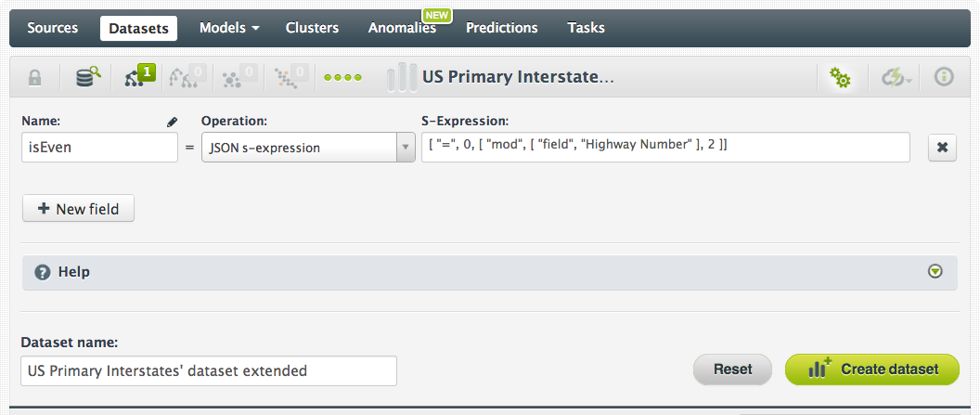This screenshot has height=415, width=980.
Task: Click the models count icon with badge
Action: point(137,78)
